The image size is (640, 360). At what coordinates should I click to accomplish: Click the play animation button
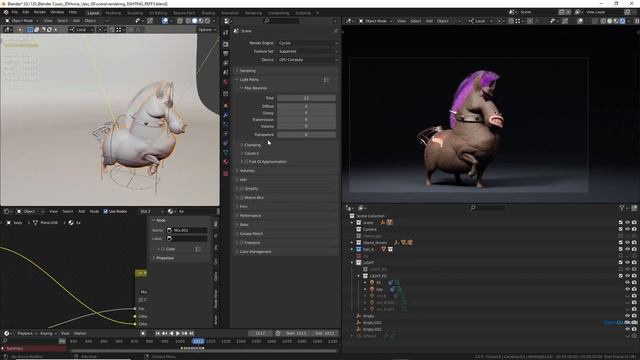pyautogui.click(x=178, y=333)
